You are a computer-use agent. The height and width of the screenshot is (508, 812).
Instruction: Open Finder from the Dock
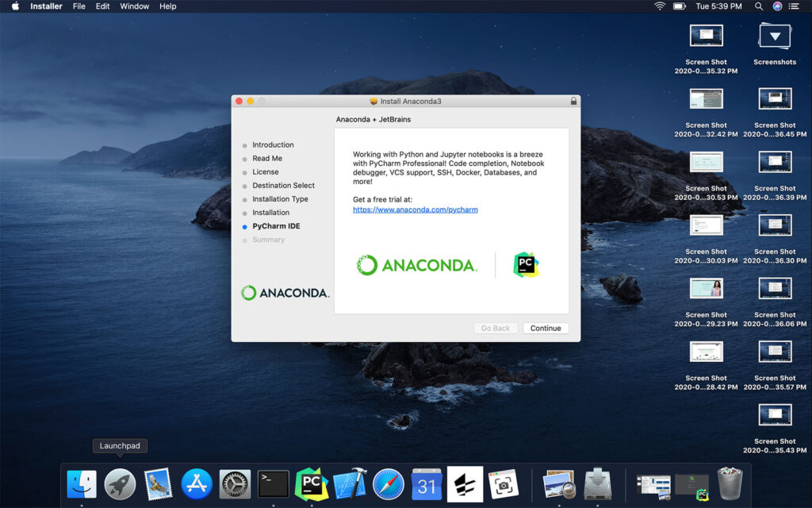click(x=82, y=484)
